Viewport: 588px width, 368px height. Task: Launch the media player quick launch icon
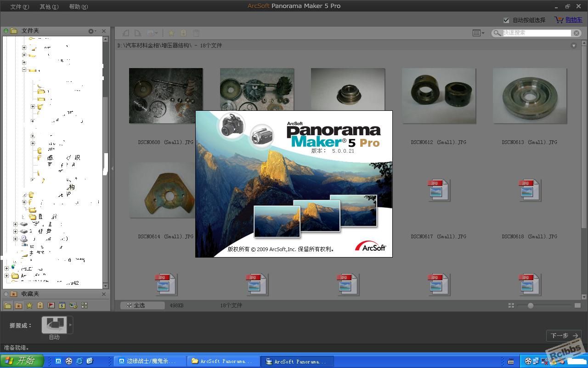click(69, 361)
